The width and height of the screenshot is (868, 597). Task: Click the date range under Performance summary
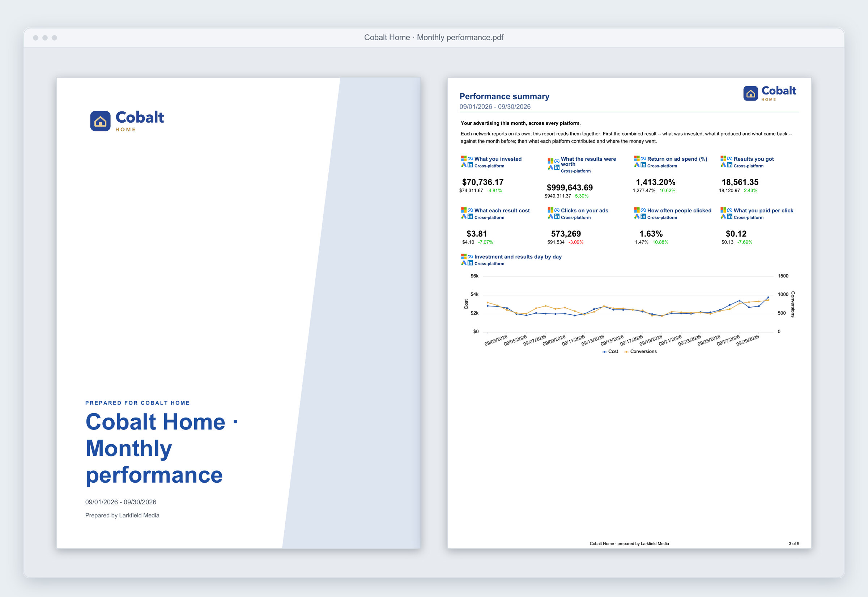coord(495,107)
